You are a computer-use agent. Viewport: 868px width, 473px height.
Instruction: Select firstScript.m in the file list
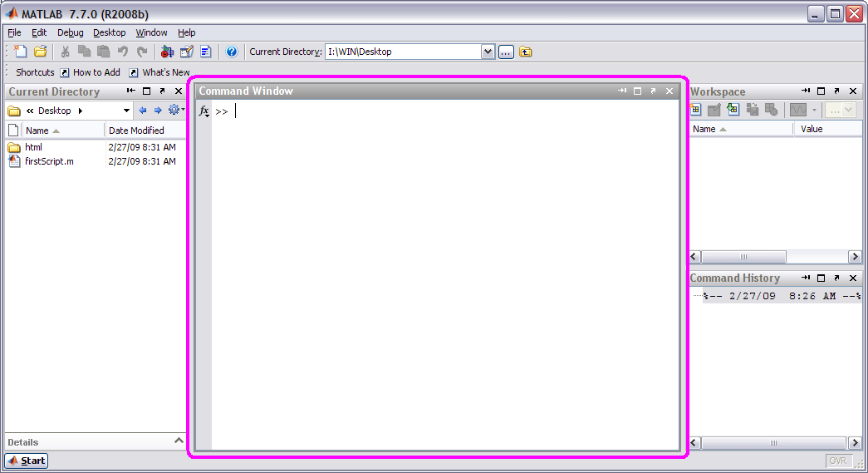click(x=49, y=161)
